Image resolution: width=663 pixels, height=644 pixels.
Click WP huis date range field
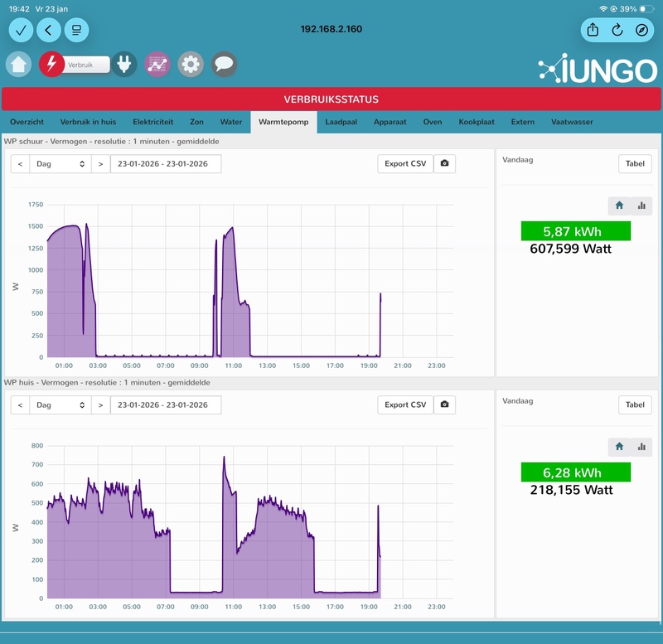tap(166, 404)
